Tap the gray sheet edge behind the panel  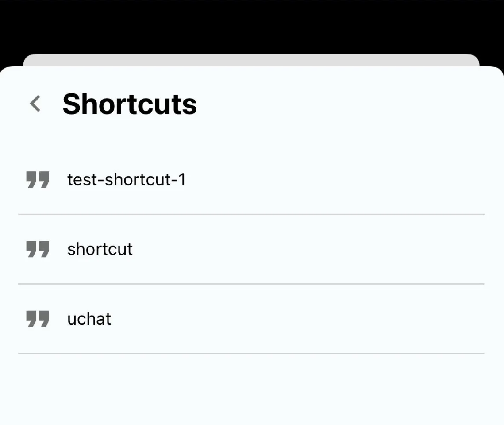(x=251, y=60)
